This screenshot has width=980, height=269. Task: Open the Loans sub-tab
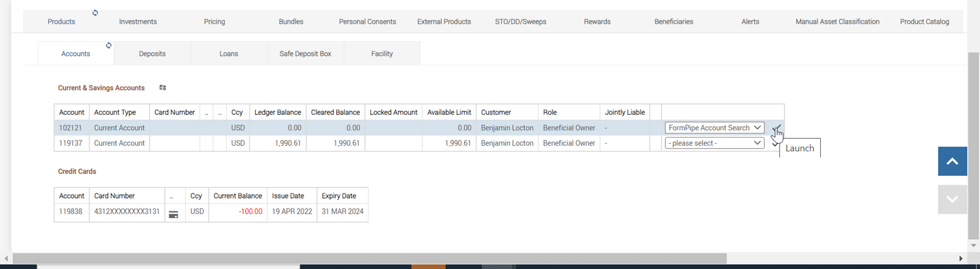pyautogui.click(x=229, y=54)
